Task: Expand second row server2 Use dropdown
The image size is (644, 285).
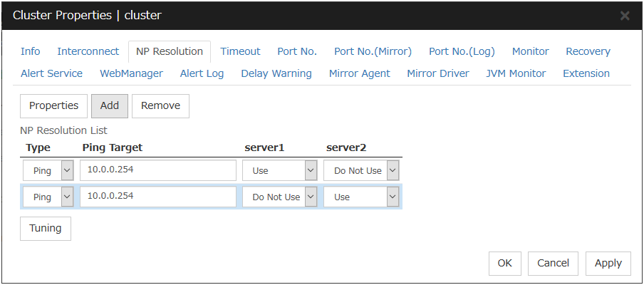Action: coord(361,197)
